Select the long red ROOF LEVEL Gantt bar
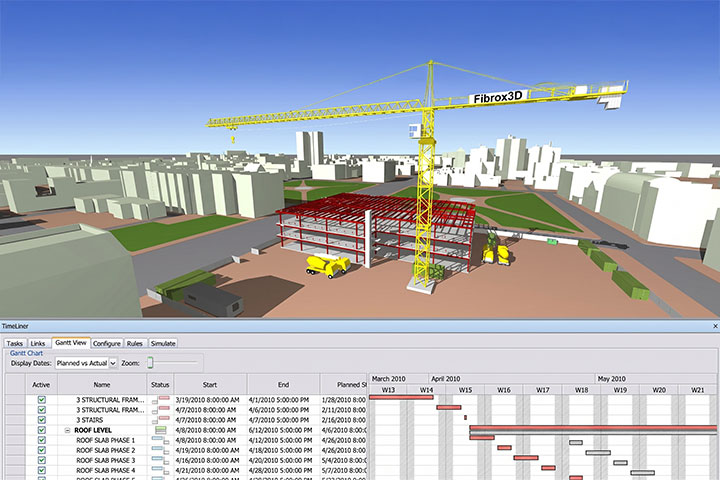This screenshot has height=480, width=720. [x=593, y=428]
